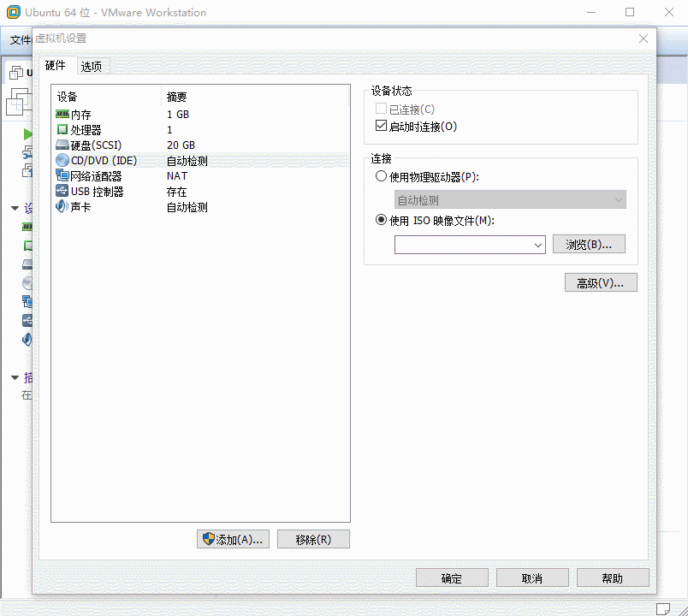
Task: Click the 浏览(B)... button
Action: 589,245
